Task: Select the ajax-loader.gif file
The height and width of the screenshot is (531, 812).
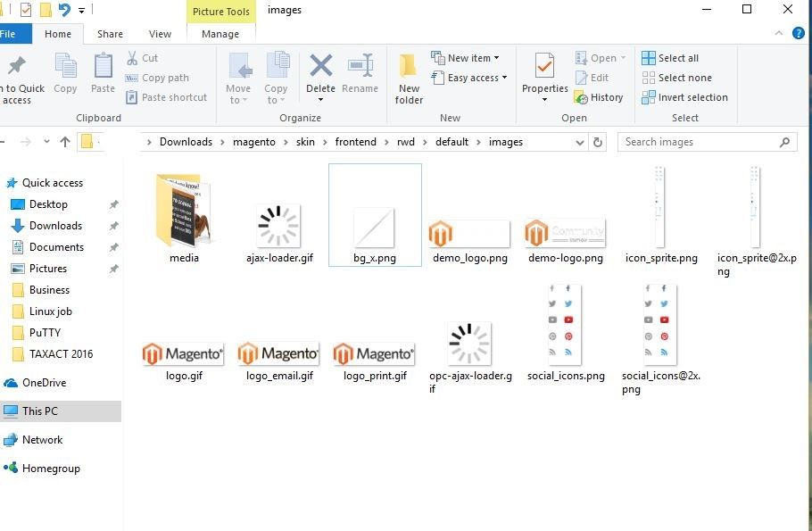Action: [x=279, y=234]
